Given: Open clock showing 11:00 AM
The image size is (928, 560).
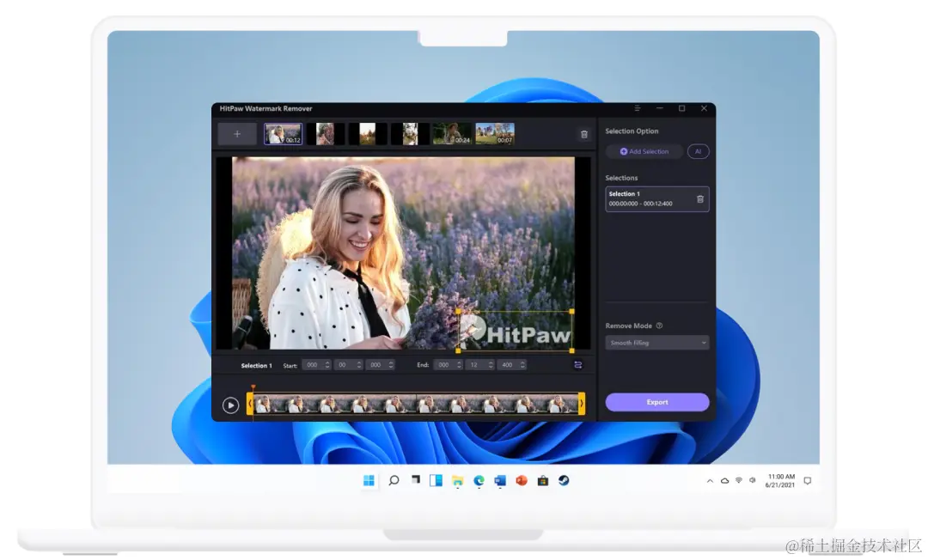Looking at the screenshot, I should click(780, 481).
